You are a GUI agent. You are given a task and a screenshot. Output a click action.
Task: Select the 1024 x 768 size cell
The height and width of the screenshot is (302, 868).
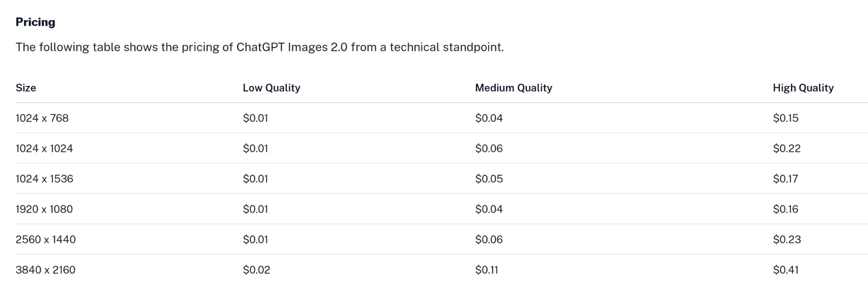point(42,118)
